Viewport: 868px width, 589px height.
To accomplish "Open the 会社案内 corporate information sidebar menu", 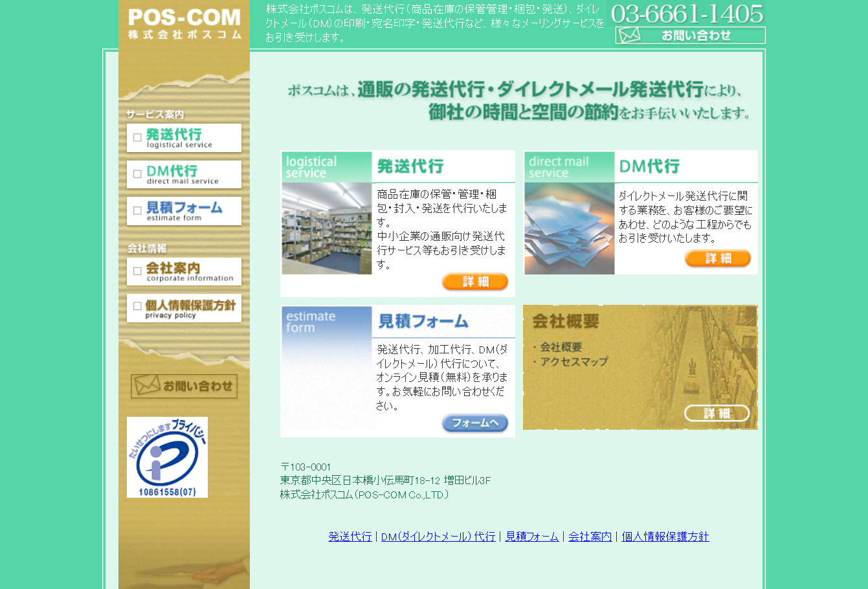I will tap(184, 271).
